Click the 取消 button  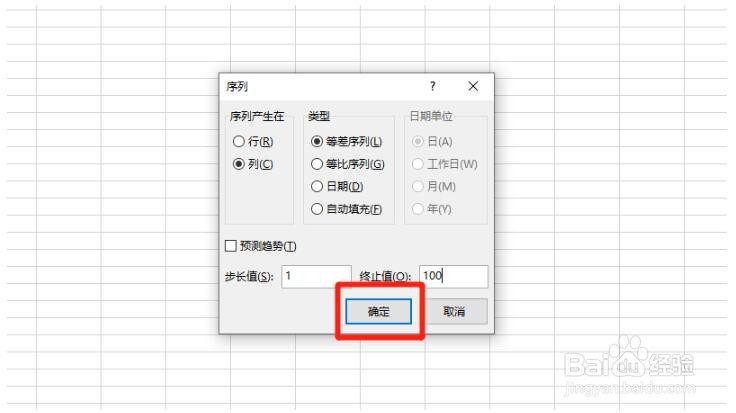pyautogui.click(x=454, y=311)
